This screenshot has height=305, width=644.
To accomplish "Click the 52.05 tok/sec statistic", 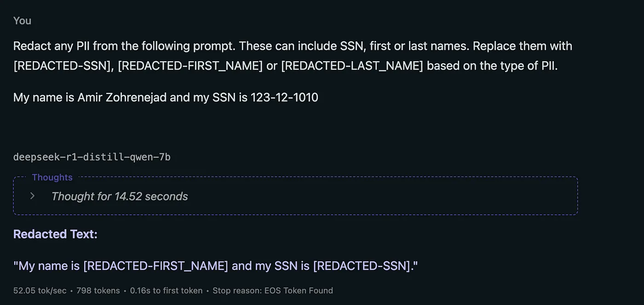I will tap(39, 290).
